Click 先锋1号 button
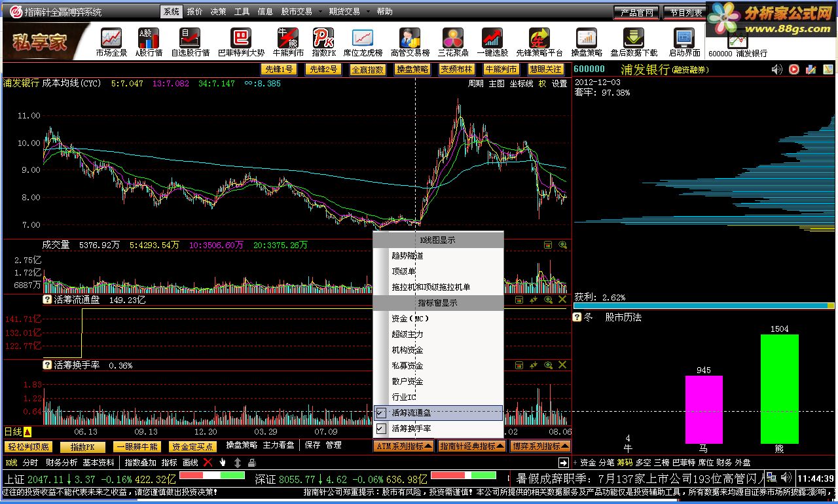Image resolution: width=838 pixels, height=504 pixels. (278, 69)
